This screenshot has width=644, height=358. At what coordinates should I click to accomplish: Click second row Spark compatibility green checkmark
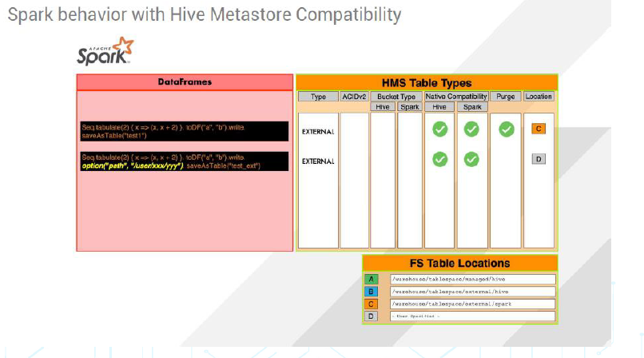point(471,160)
